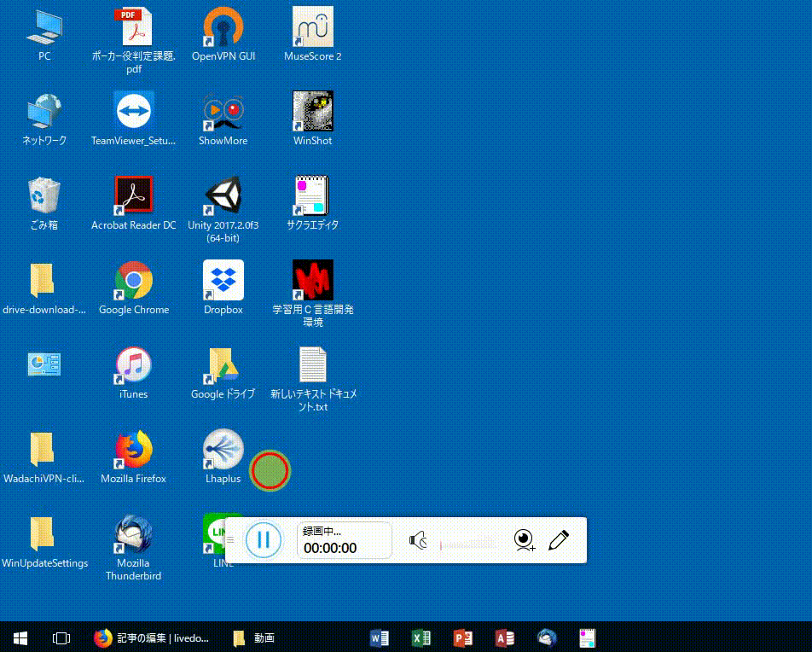Adjust the recorder volume level bar

(x=468, y=544)
